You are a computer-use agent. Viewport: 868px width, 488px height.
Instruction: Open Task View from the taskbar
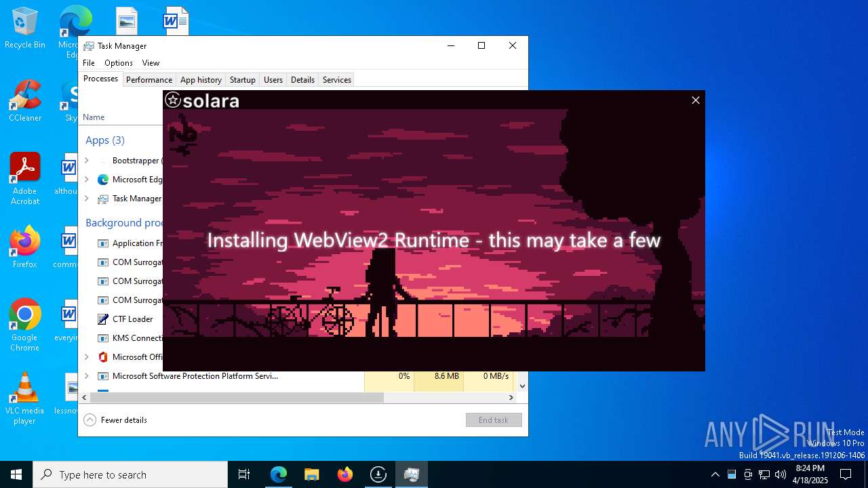tap(244, 474)
